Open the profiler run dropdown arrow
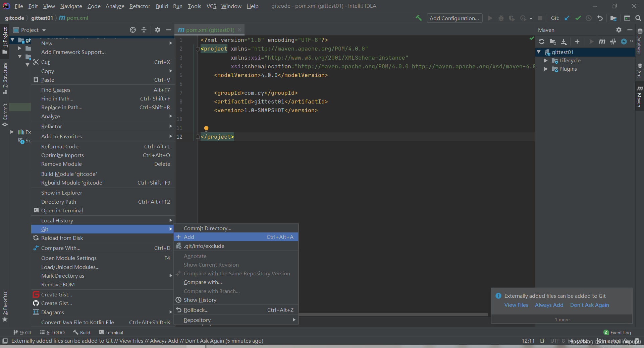Screen dimensions: 644x348 531,18
